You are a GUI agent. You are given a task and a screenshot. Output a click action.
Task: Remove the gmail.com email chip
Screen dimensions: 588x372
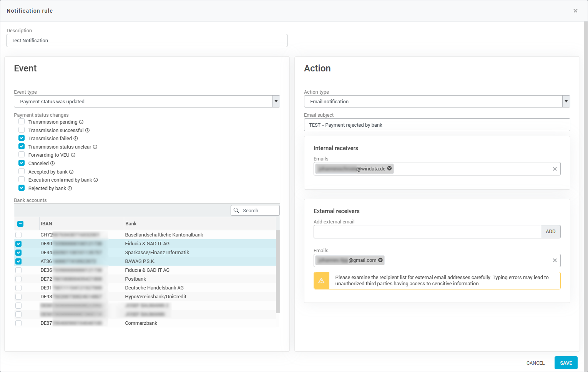pyautogui.click(x=380, y=260)
